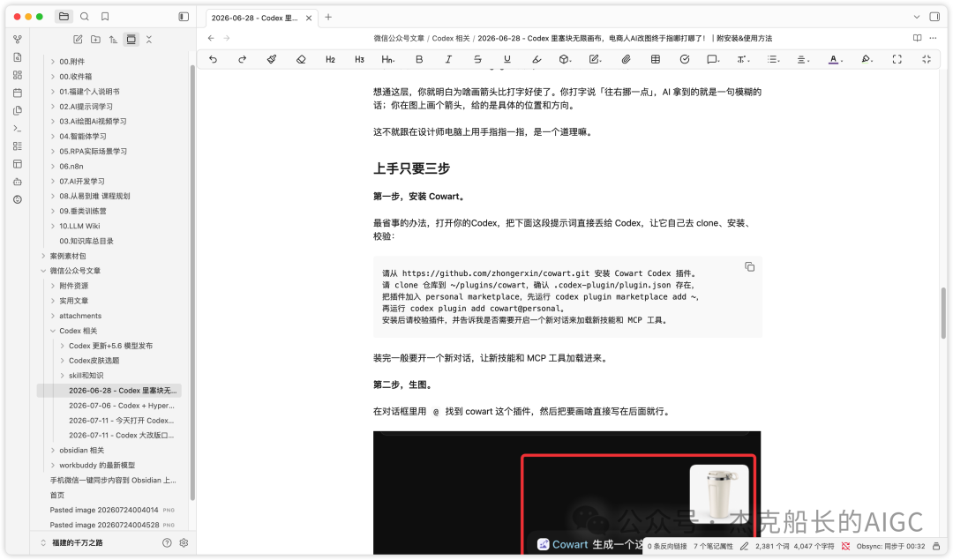Open the background highlight color picker
The height and width of the screenshot is (560, 953).
[867, 59]
